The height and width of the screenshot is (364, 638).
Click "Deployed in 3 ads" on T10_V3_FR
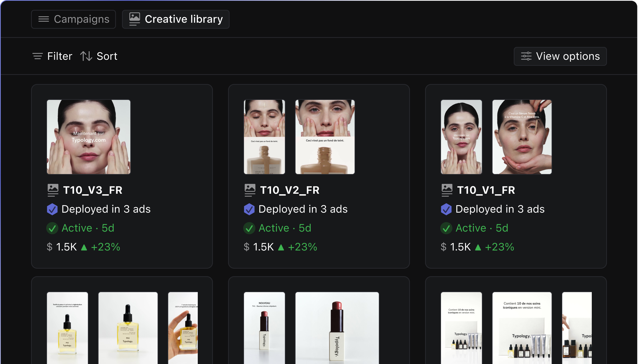click(106, 209)
